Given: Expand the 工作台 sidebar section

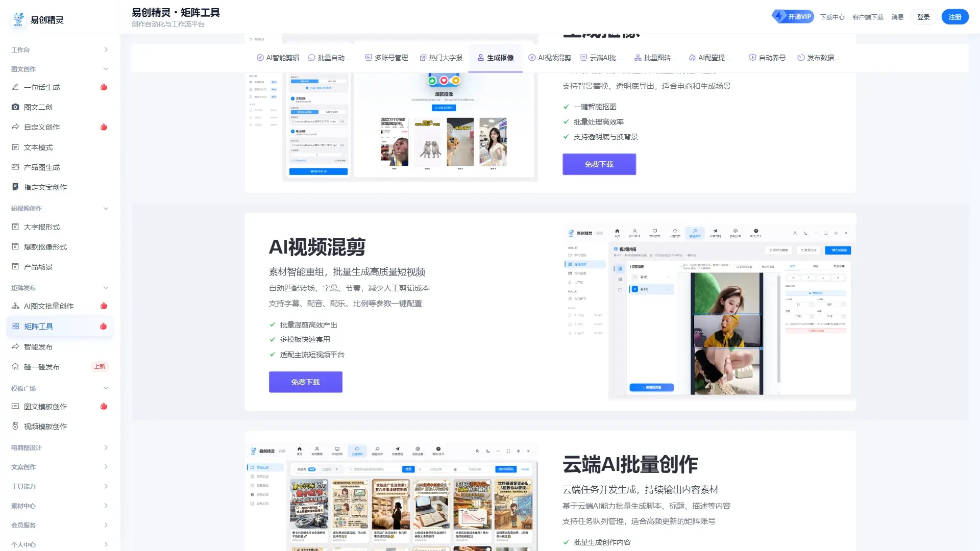Looking at the screenshot, I should (x=60, y=49).
